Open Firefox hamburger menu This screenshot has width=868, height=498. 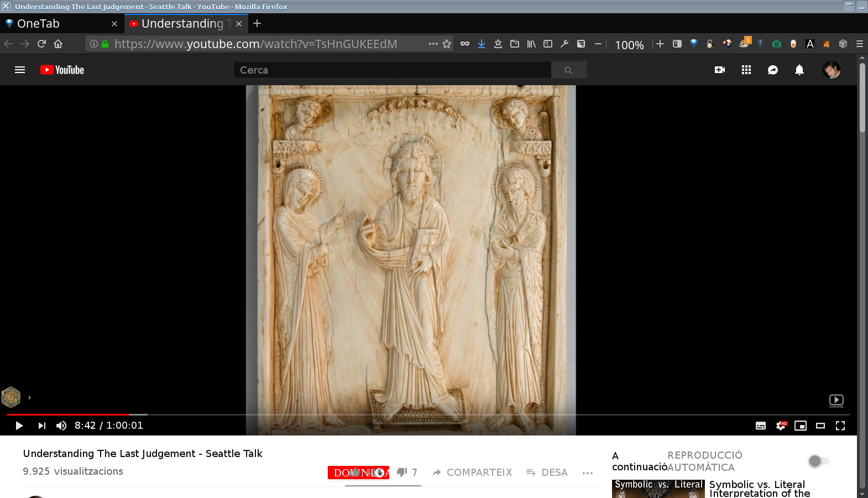(860, 44)
